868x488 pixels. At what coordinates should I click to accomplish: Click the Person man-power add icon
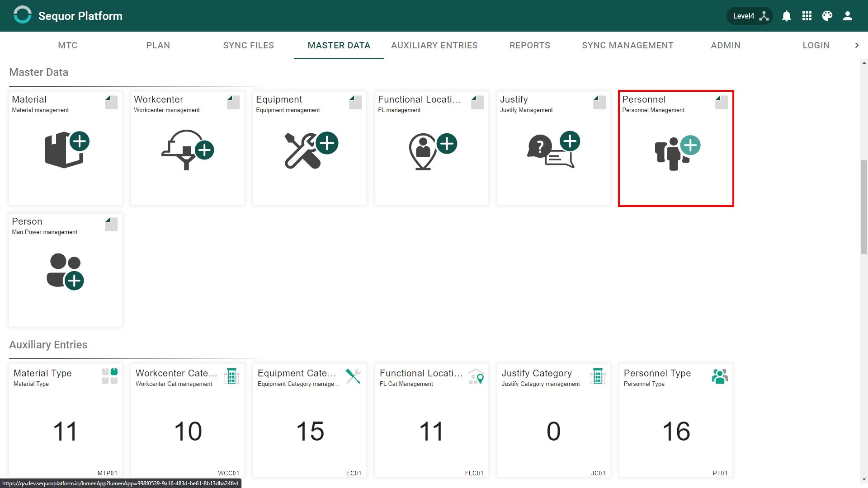65,272
